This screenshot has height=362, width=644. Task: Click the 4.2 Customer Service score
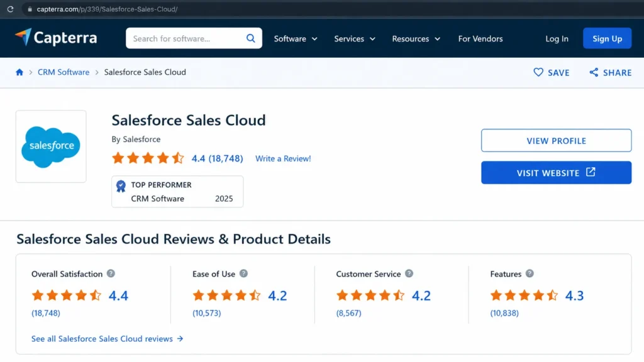[x=421, y=295]
